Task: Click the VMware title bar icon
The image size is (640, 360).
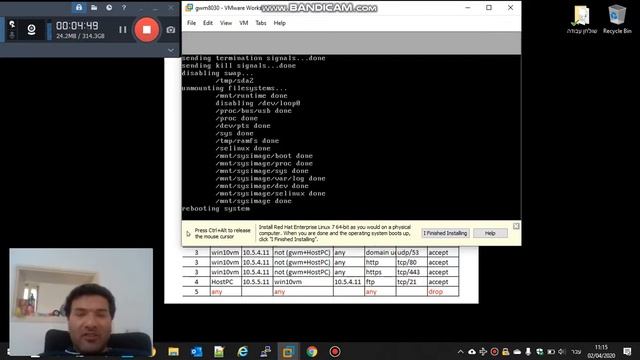Action: tap(189, 8)
